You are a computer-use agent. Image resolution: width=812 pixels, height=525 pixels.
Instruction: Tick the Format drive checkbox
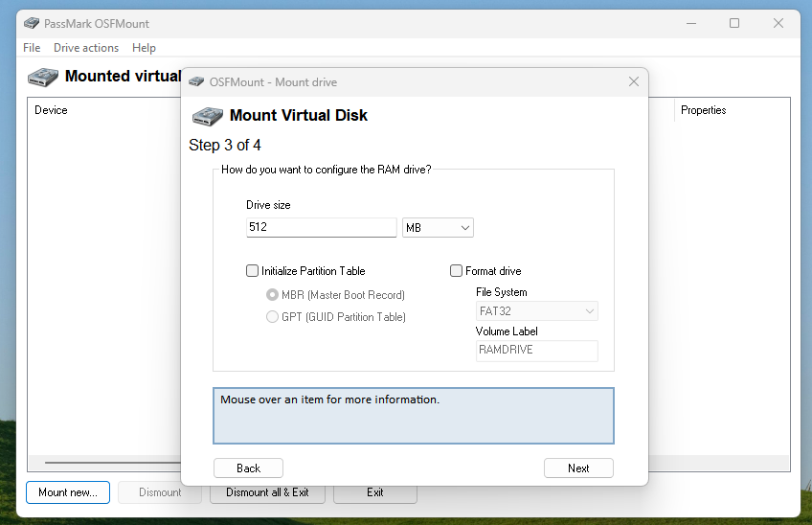click(457, 271)
